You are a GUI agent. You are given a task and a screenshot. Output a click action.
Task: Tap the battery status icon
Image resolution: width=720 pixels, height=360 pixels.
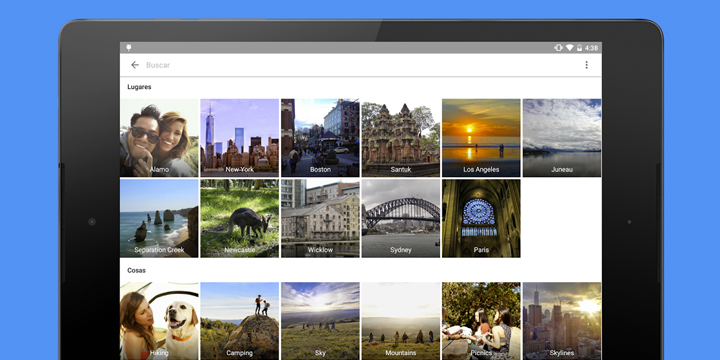[x=579, y=48]
